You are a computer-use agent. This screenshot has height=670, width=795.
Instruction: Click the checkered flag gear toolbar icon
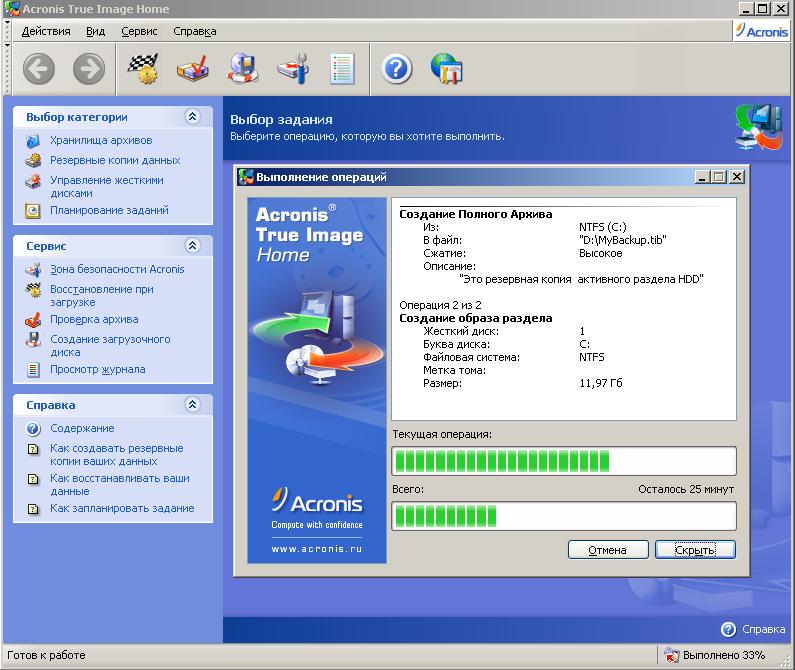[143, 68]
